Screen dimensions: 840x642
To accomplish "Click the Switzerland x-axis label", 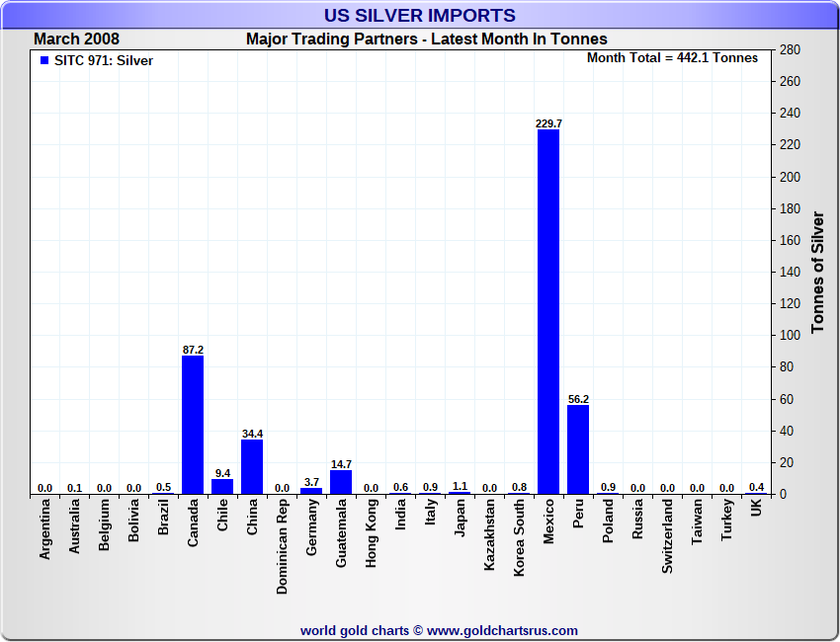I will (667, 536).
